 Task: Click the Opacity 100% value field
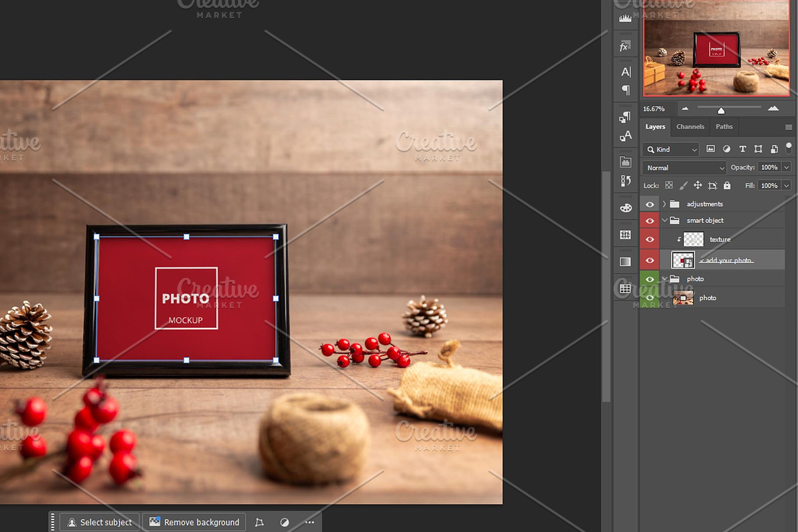coord(769,168)
